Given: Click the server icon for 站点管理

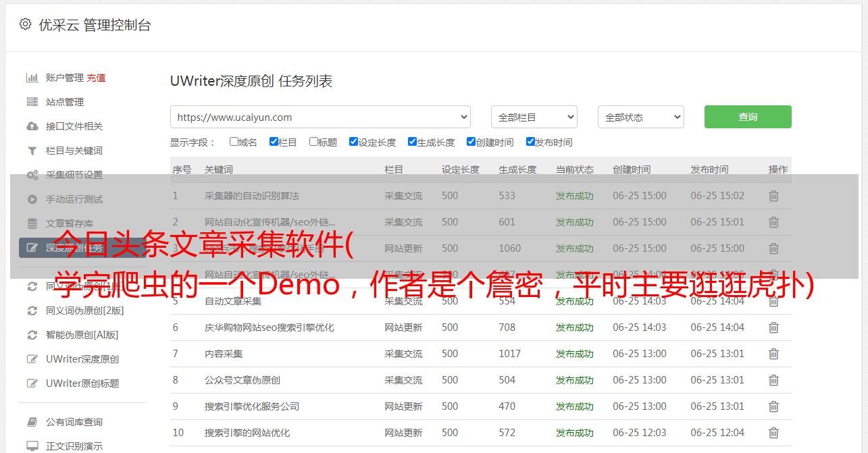Looking at the screenshot, I should pyautogui.click(x=32, y=102).
